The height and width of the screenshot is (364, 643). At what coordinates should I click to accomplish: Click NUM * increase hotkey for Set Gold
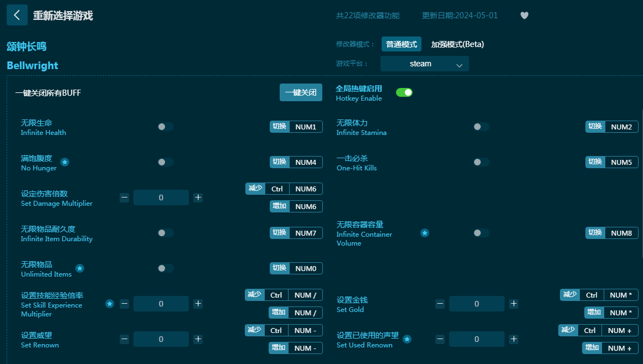pyautogui.click(x=611, y=313)
